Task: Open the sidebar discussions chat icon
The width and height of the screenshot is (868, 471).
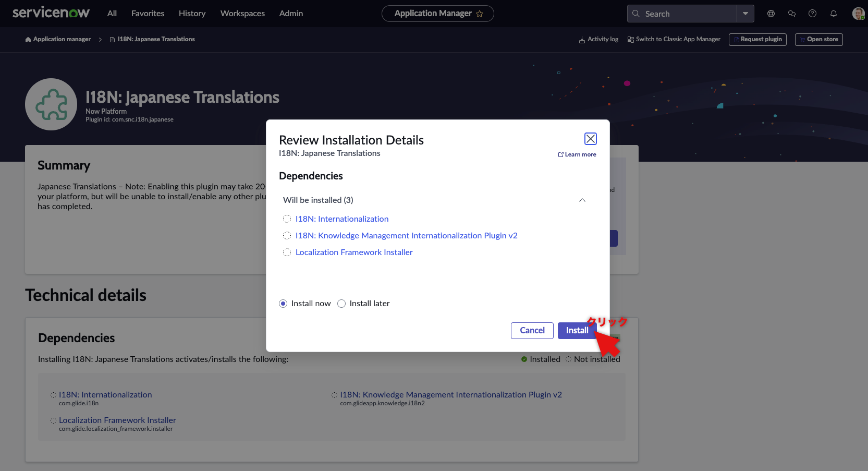Action: click(x=792, y=14)
